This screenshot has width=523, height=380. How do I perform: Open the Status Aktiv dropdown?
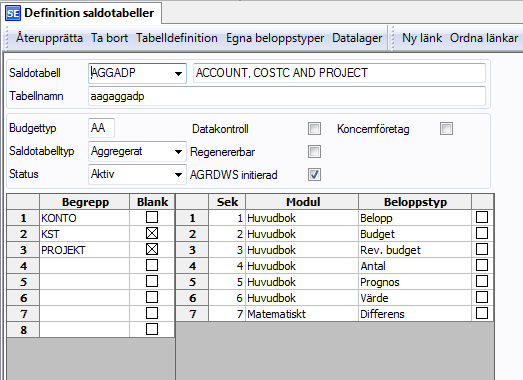[x=178, y=174]
